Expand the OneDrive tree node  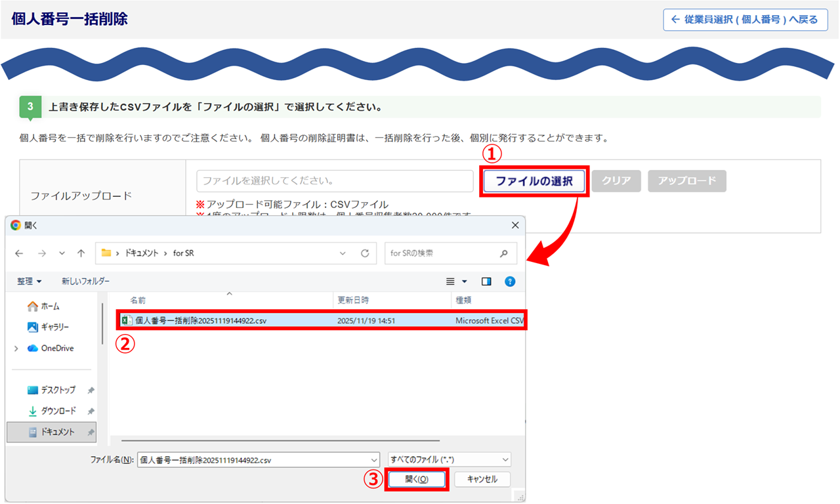tap(16, 348)
